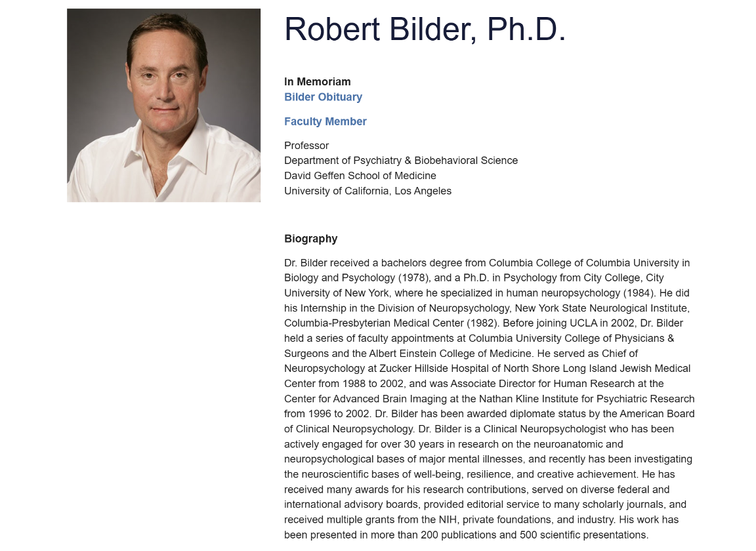
Task: Click "Department of Psychiatry & Biobehavioral Science" line
Action: [x=400, y=160]
